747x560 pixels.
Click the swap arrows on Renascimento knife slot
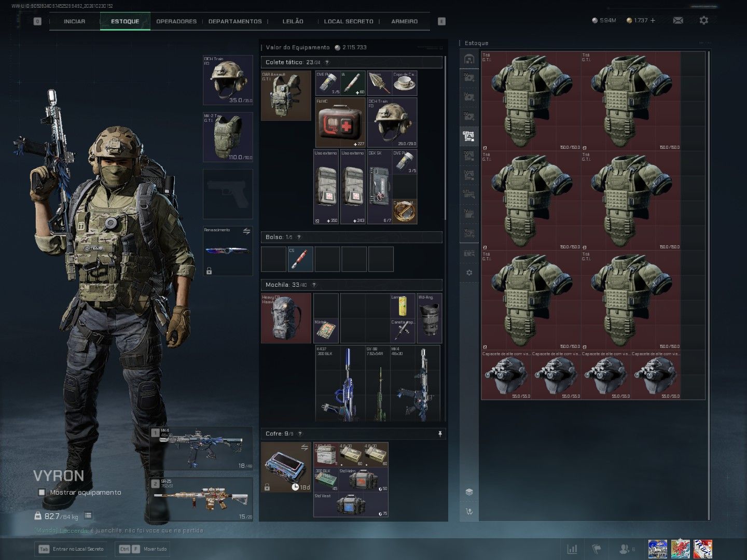(x=246, y=231)
